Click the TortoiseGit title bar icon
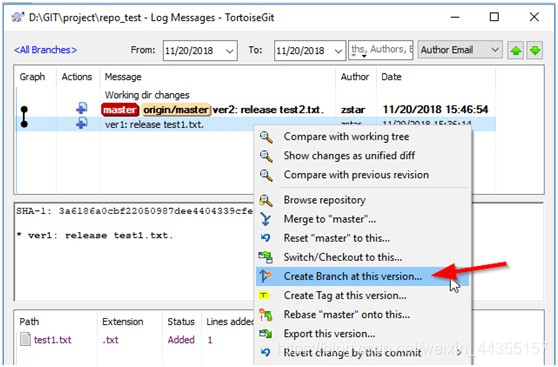This screenshot has height=367, width=558. (x=17, y=17)
